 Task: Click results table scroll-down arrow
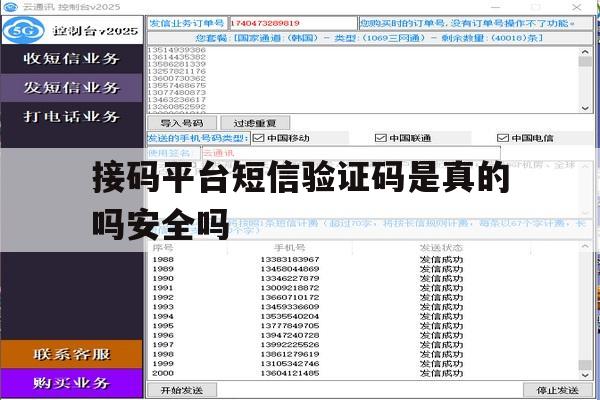click(585, 375)
